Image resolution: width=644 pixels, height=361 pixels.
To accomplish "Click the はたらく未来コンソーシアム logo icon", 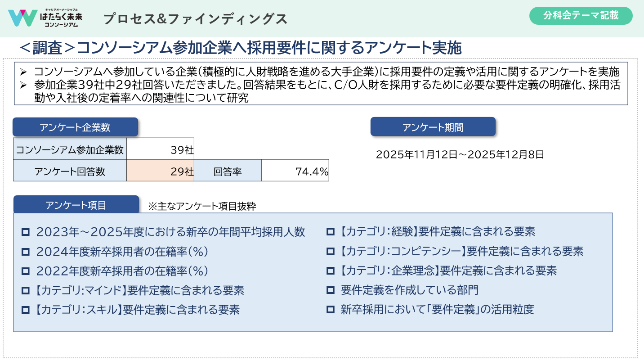I will (22, 18).
